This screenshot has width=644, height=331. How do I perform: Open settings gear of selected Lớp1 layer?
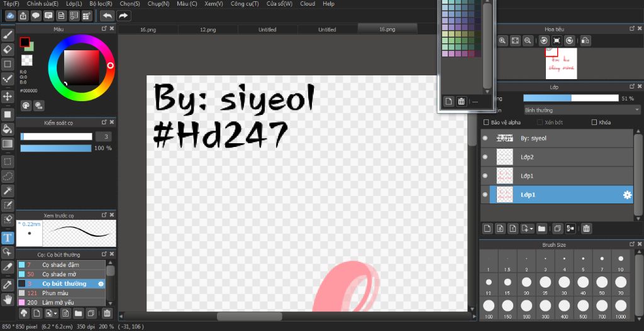click(627, 195)
